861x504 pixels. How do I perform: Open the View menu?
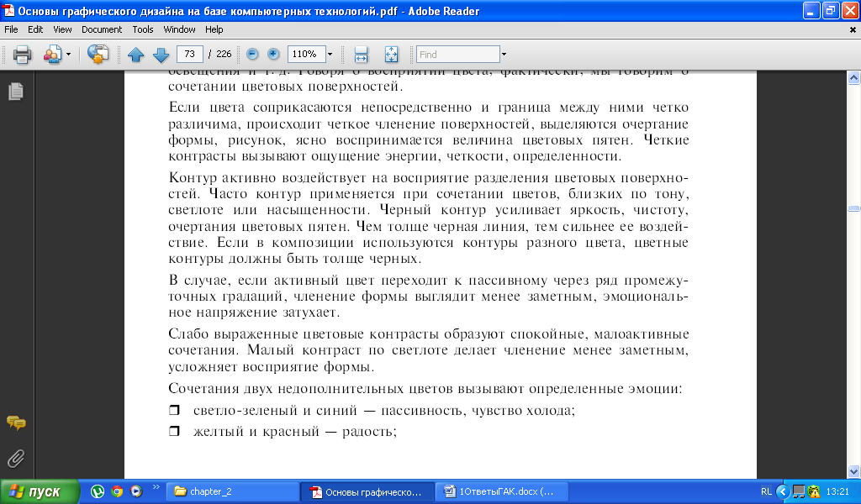tap(62, 29)
